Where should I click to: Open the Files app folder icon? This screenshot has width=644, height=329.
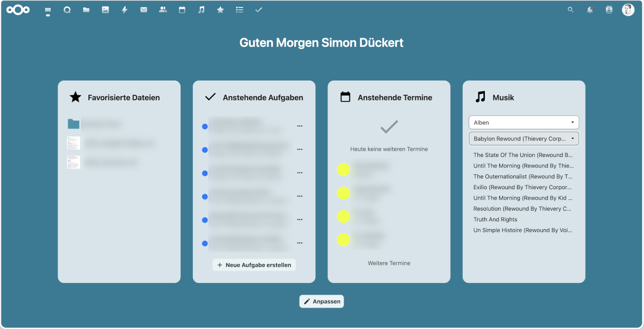86,10
